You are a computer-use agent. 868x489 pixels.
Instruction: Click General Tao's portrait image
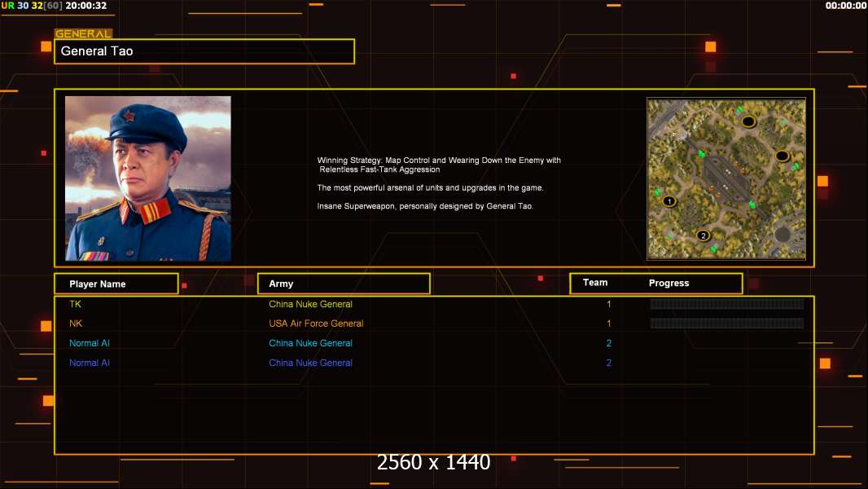(148, 178)
